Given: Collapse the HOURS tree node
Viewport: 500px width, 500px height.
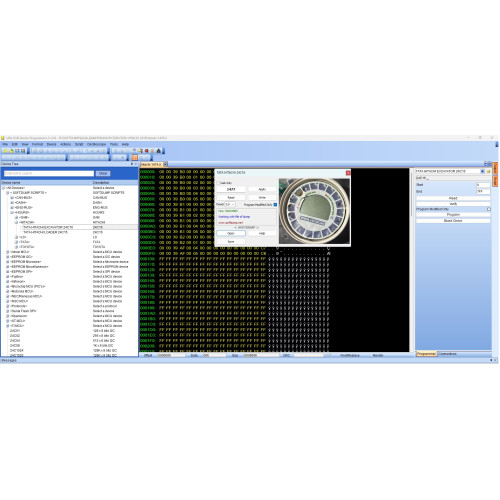Looking at the screenshot, I should 12,212.
